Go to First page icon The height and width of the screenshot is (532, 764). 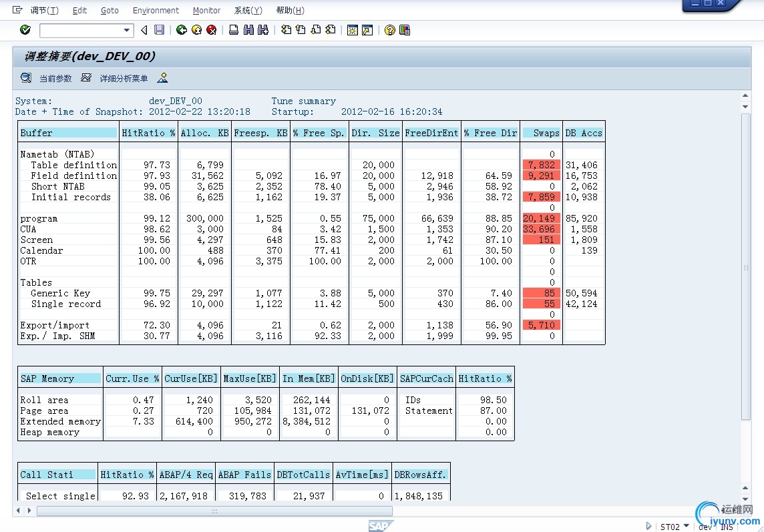286,30
